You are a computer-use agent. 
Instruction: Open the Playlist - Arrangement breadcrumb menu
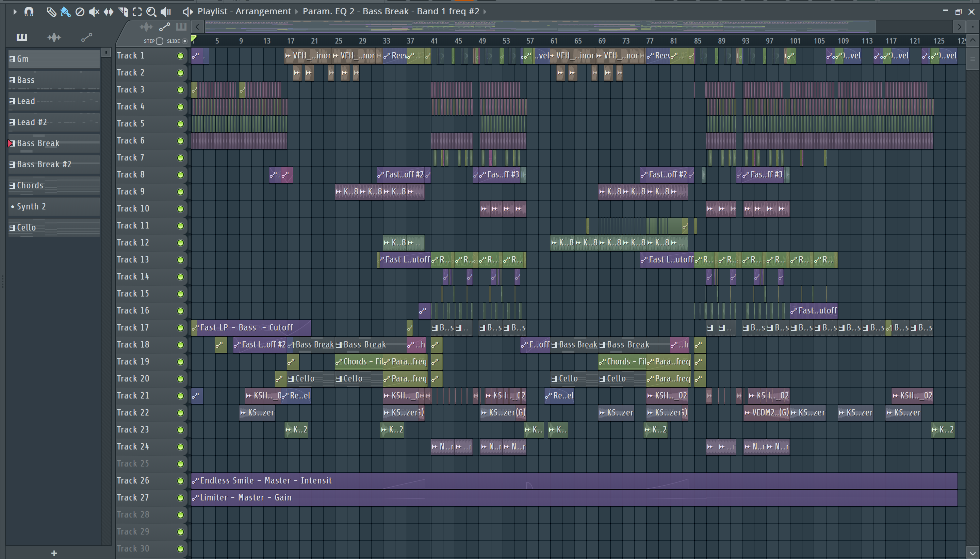point(244,12)
